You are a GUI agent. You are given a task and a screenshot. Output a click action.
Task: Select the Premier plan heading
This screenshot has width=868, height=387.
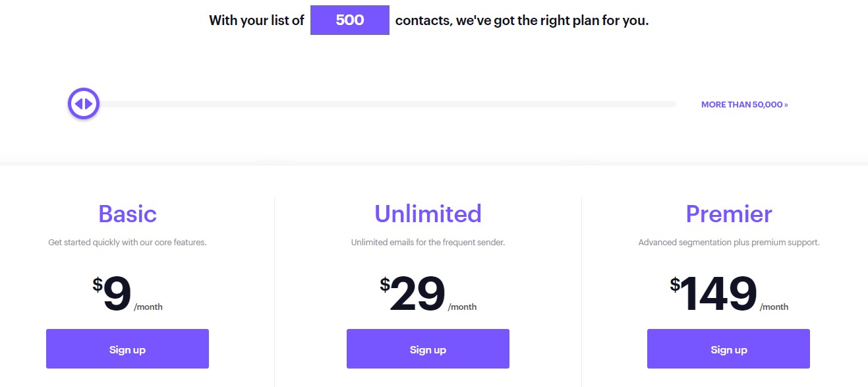click(728, 214)
